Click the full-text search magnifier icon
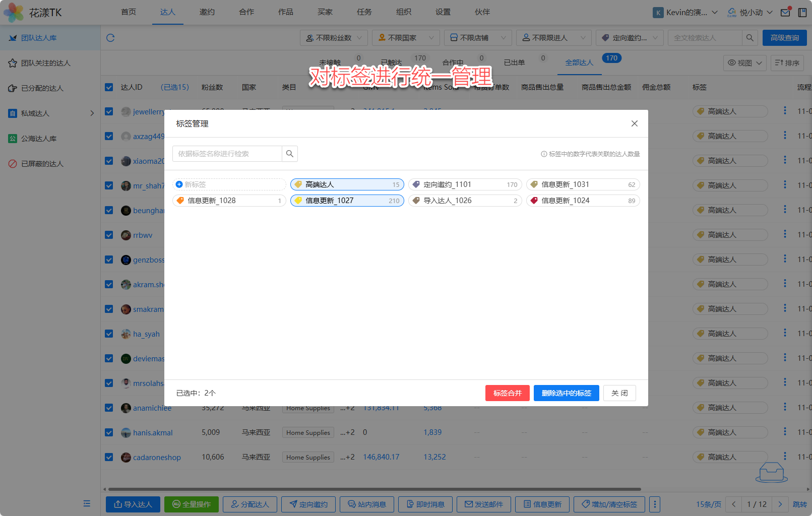The width and height of the screenshot is (812, 516). tap(749, 38)
